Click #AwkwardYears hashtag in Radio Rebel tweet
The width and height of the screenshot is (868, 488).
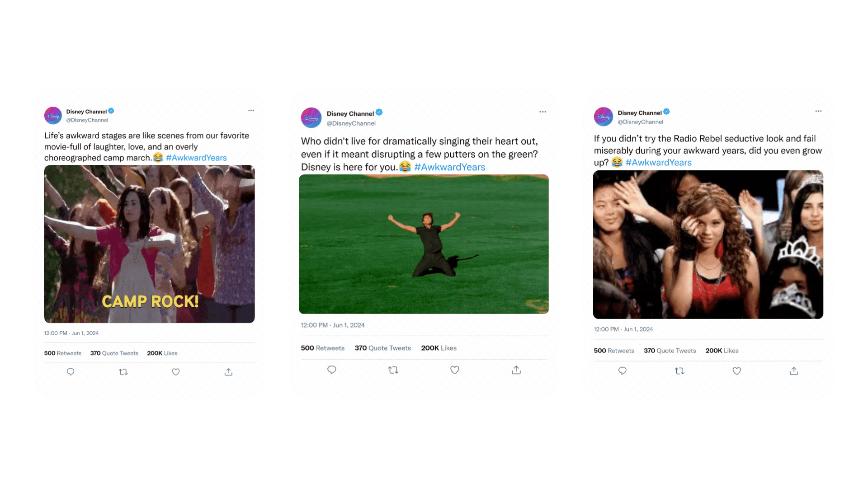(658, 163)
